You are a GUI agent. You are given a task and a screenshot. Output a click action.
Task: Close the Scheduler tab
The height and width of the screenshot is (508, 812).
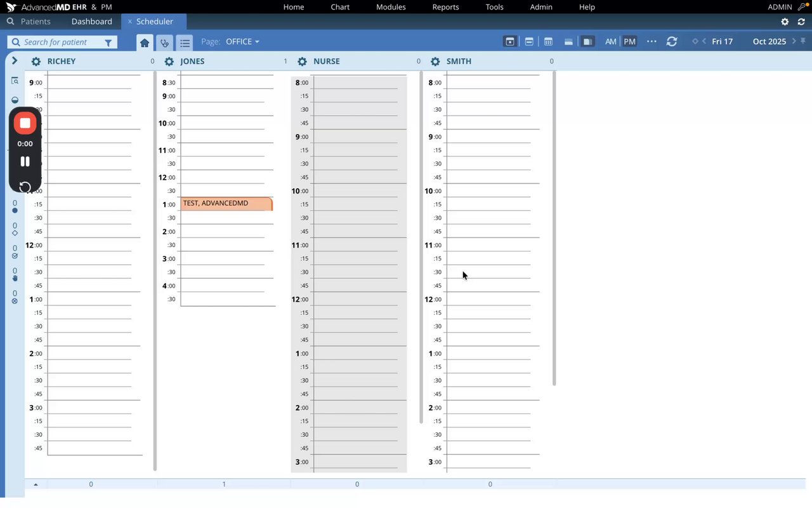tap(130, 22)
